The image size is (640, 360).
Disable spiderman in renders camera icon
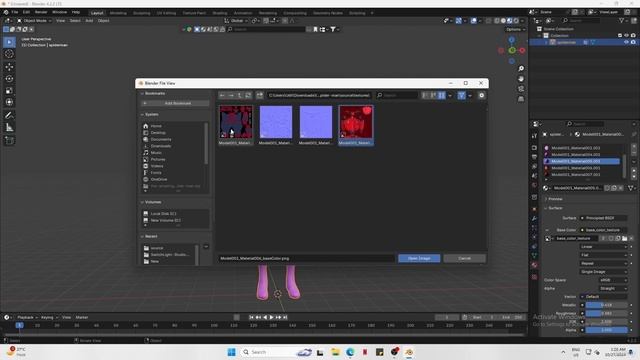(x=633, y=42)
